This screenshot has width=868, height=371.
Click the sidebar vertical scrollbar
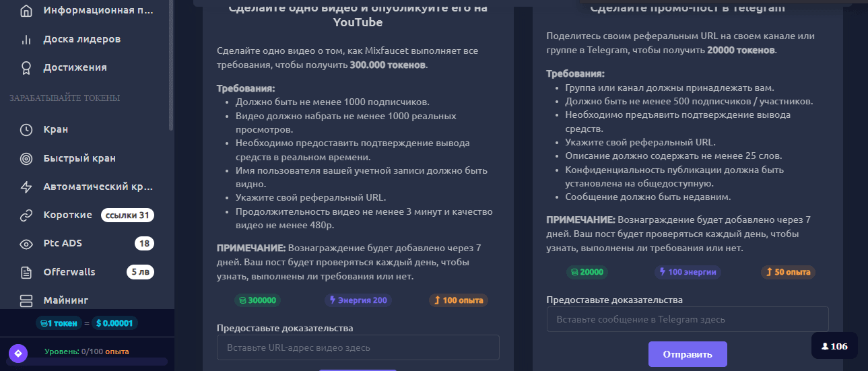[x=171, y=67]
